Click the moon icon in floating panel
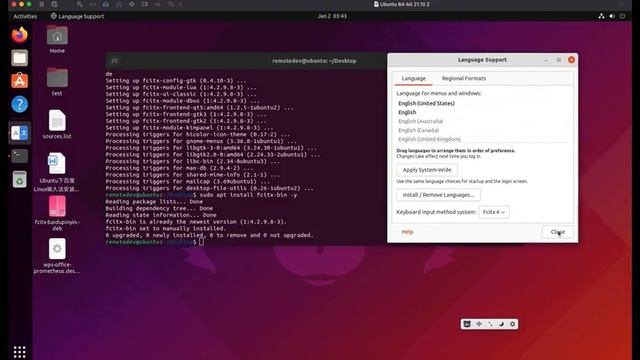The height and width of the screenshot is (360, 640). coord(501,324)
